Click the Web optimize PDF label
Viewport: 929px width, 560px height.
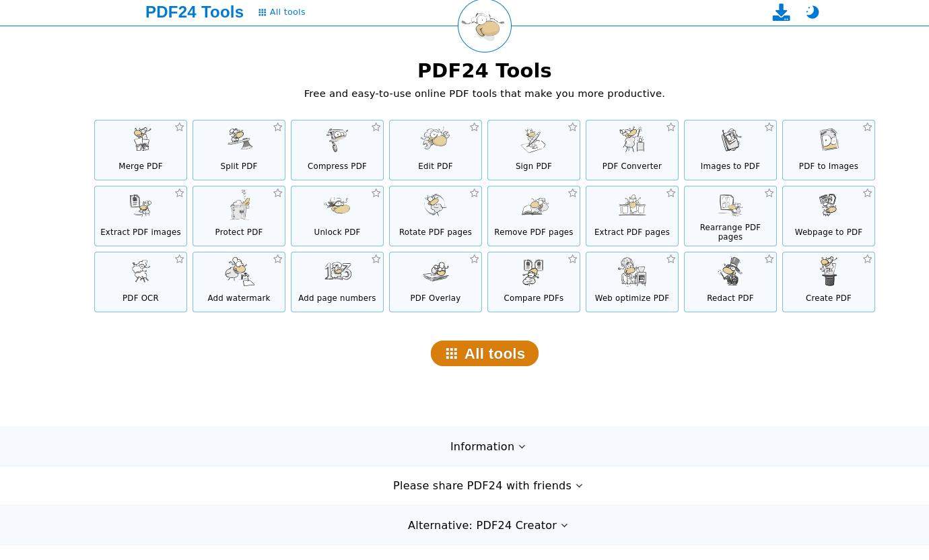pos(632,298)
